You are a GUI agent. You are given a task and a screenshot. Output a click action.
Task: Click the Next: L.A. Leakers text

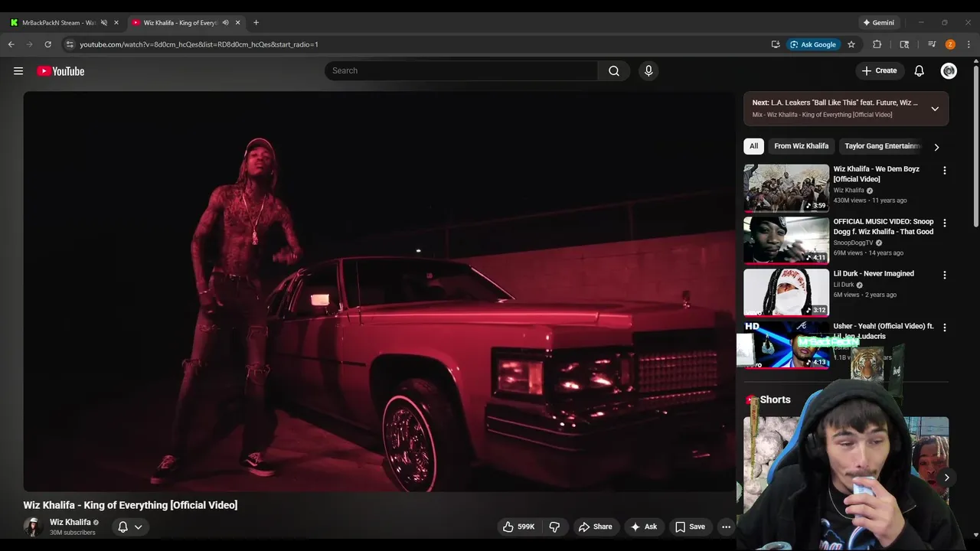pyautogui.click(x=835, y=103)
